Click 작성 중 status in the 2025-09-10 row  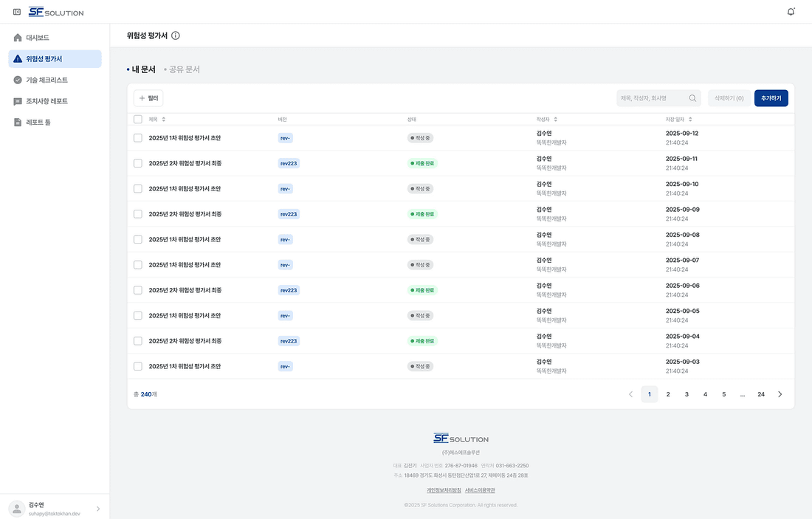(x=420, y=188)
